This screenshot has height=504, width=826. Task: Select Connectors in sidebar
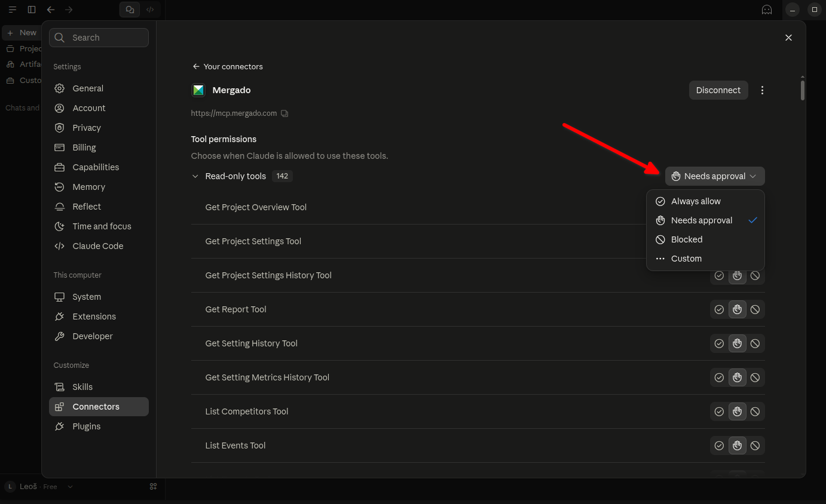(x=99, y=407)
